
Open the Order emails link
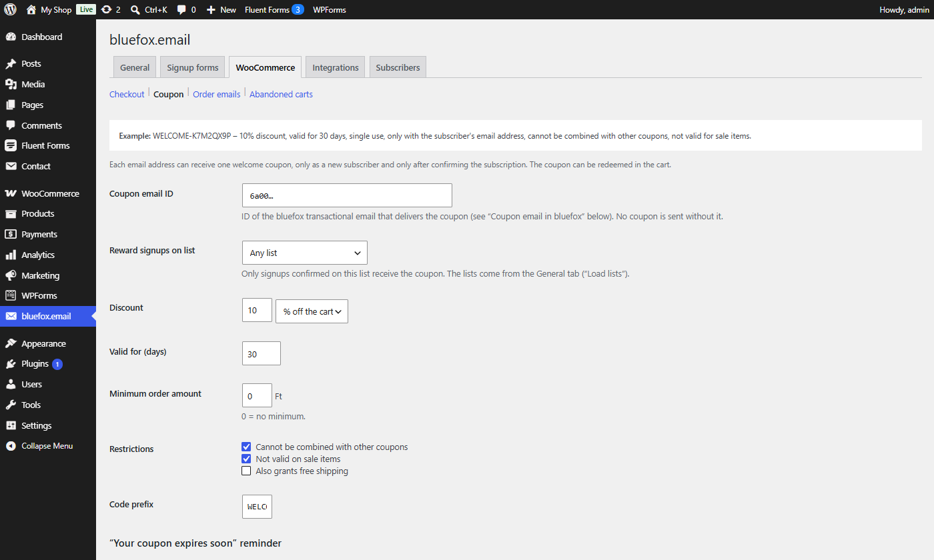(x=216, y=94)
